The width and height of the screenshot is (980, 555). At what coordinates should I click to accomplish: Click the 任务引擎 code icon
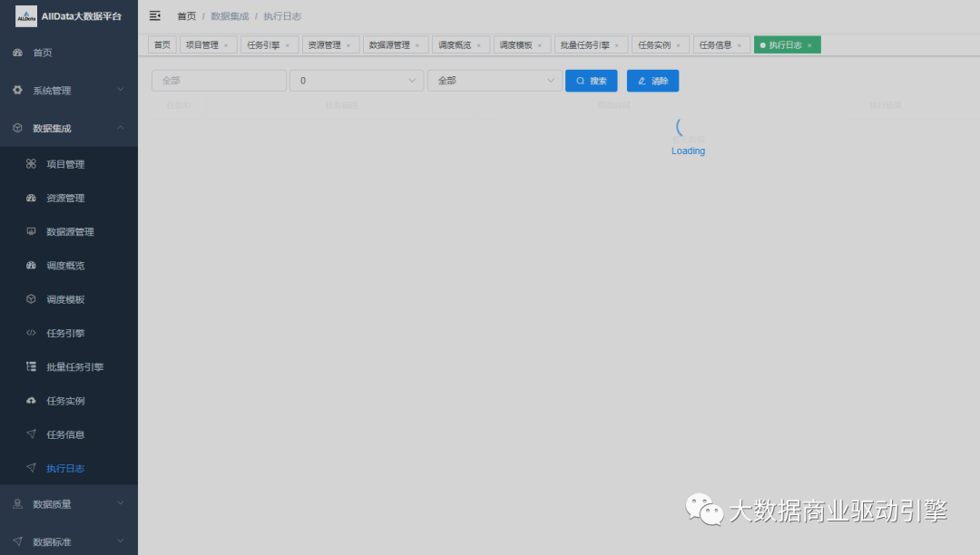tap(32, 333)
